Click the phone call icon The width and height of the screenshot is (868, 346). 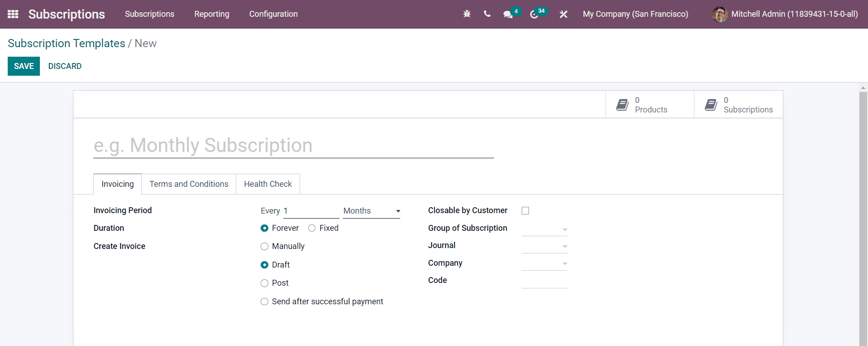487,14
